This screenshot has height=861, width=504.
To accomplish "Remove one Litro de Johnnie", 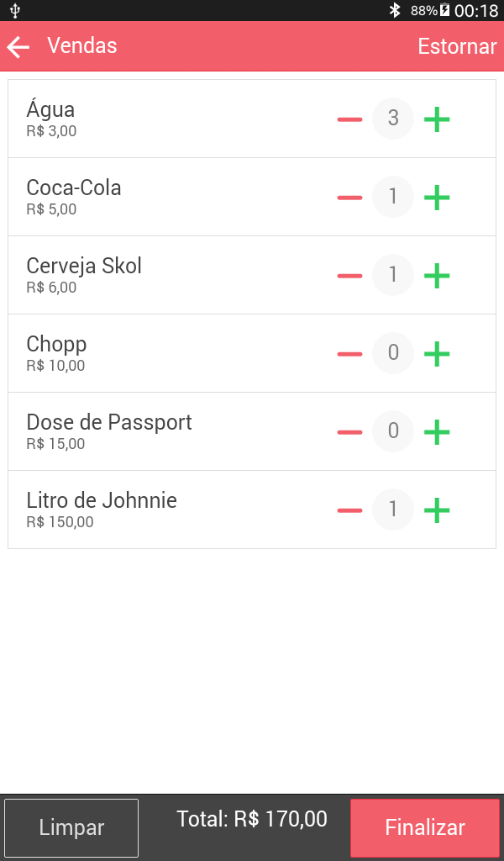I will (349, 510).
